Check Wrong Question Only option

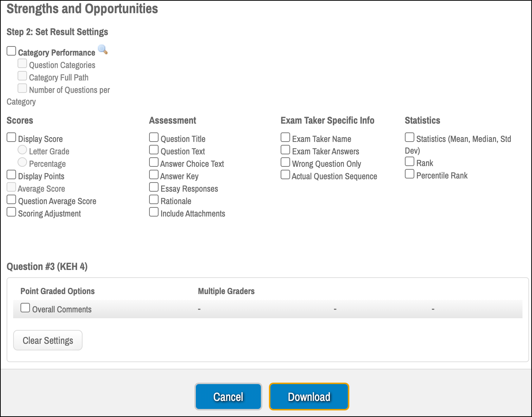pyautogui.click(x=285, y=162)
